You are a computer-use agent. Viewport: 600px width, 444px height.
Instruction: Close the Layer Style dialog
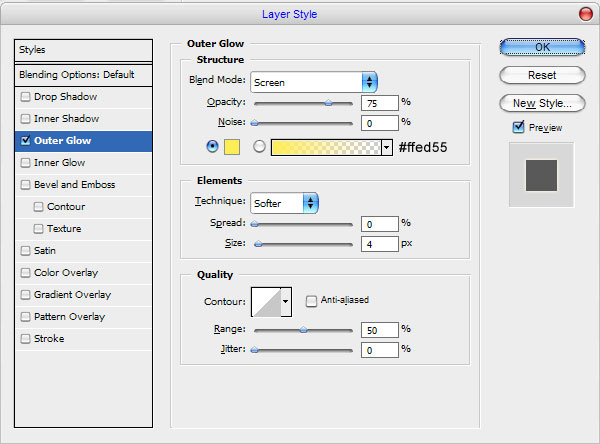584,14
